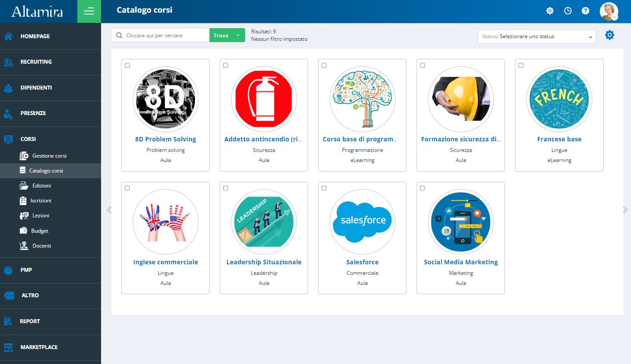Open the Leadership Situazionale course link
The height and width of the screenshot is (364, 631).
[x=264, y=262]
